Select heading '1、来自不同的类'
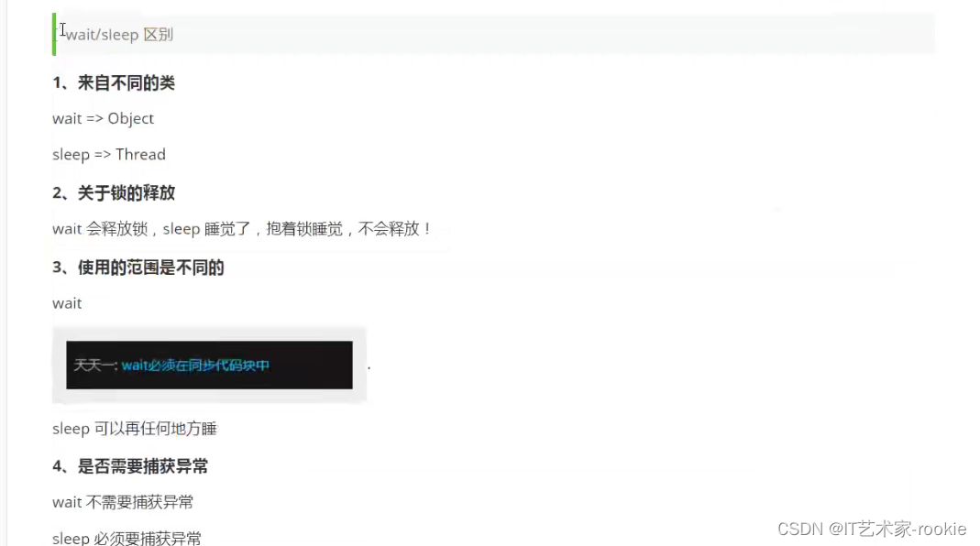The height and width of the screenshot is (546, 980). pos(114,83)
